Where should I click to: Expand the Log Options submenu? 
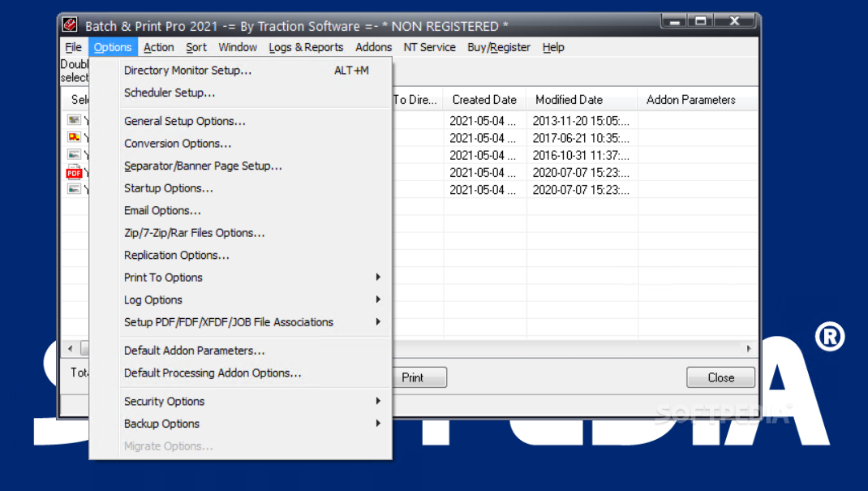pyautogui.click(x=240, y=299)
